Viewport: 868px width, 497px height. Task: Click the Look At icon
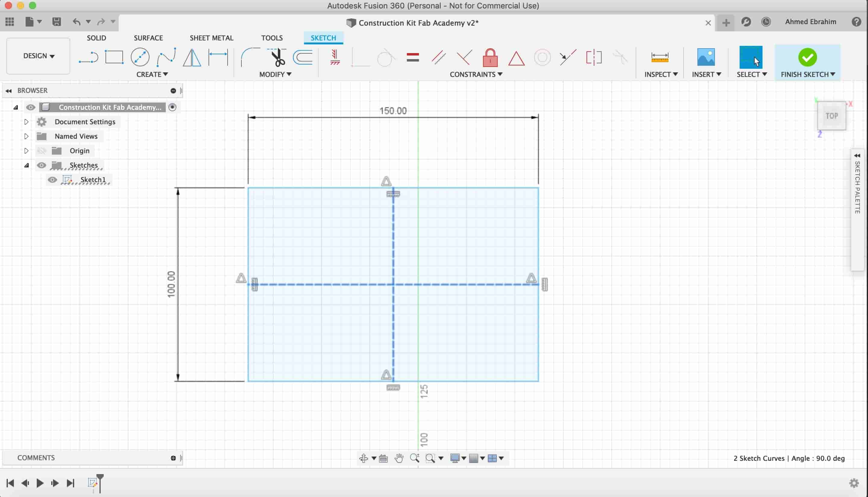click(383, 458)
